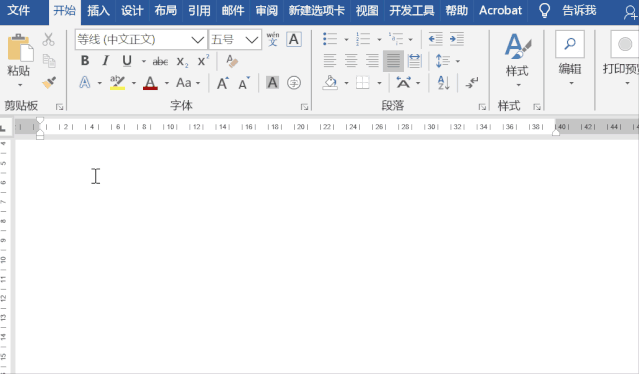639x374 pixels.
Task: Switch to the 插入 ribbon tab
Action: [x=98, y=11]
